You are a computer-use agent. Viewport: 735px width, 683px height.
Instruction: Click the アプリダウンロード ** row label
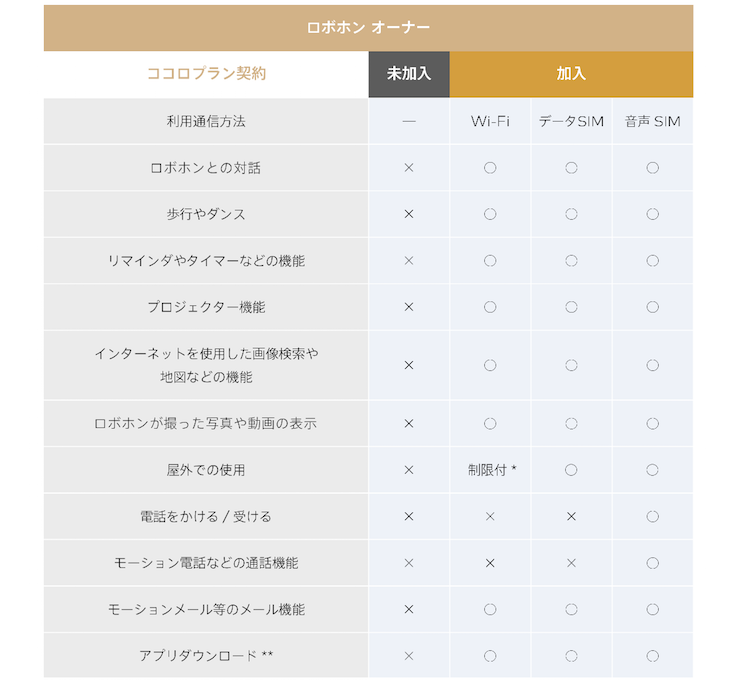(206, 656)
